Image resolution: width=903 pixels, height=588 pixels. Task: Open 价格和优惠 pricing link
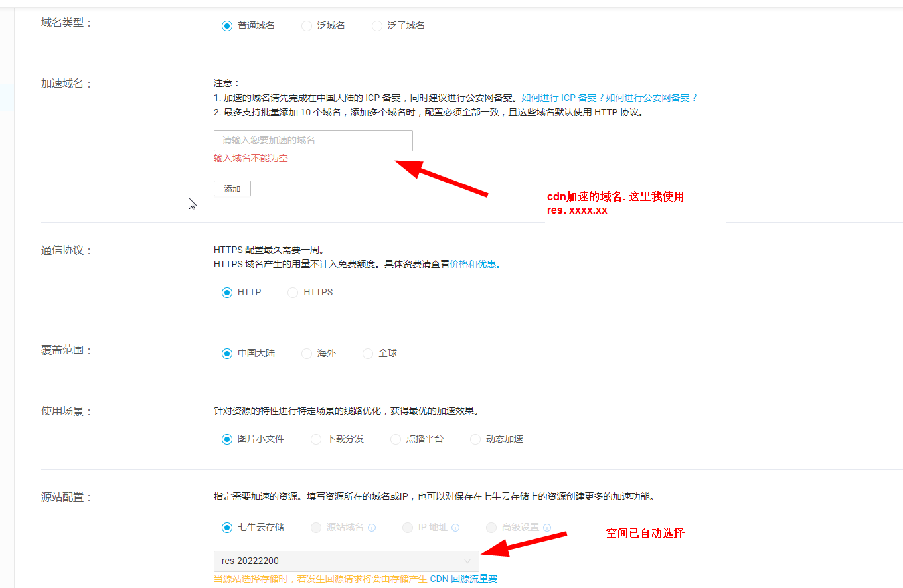(474, 264)
